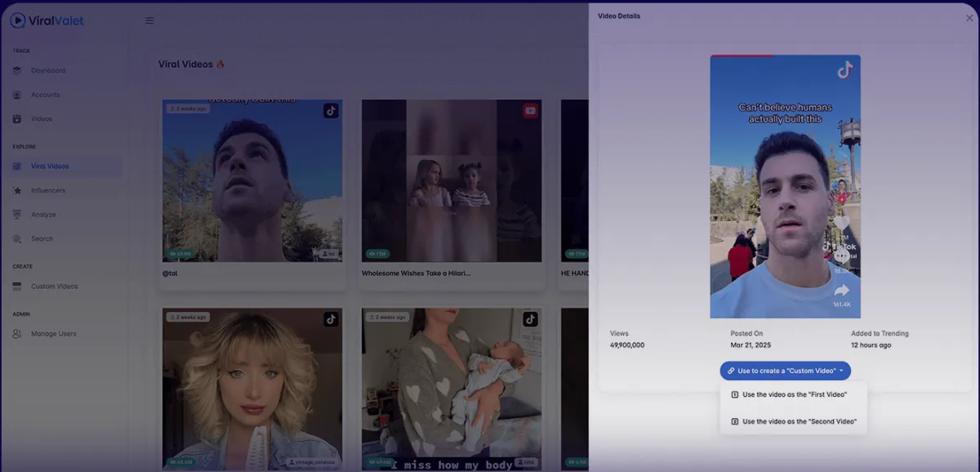Click the creator avatar on the video preview
The width and height of the screenshot is (980, 472).
(x=842, y=189)
